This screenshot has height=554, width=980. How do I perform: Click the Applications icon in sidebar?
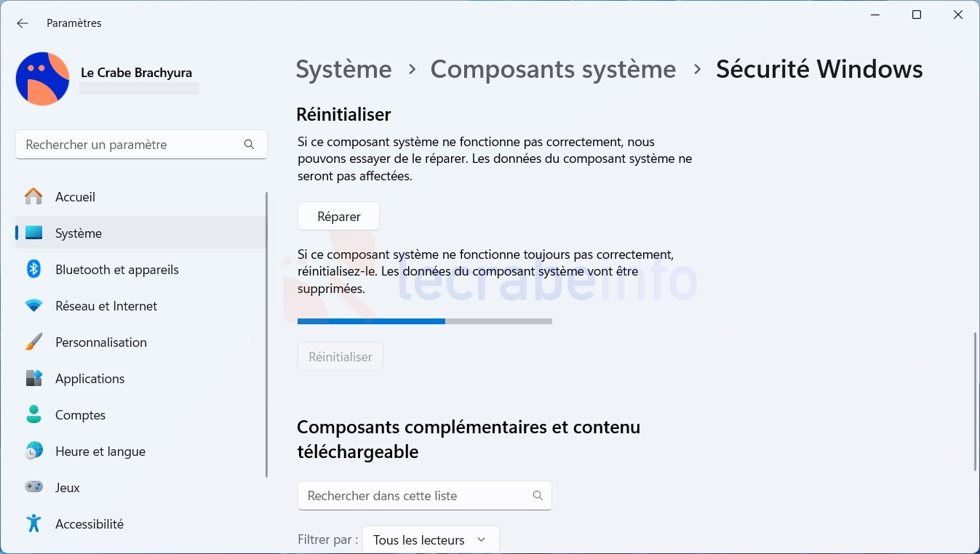tap(33, 379)
